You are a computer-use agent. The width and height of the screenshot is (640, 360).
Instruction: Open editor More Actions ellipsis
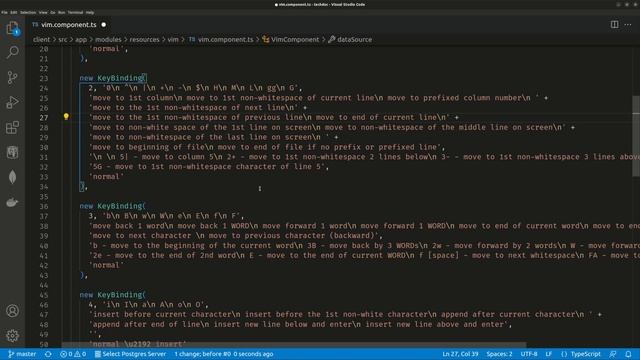point(628,24)
